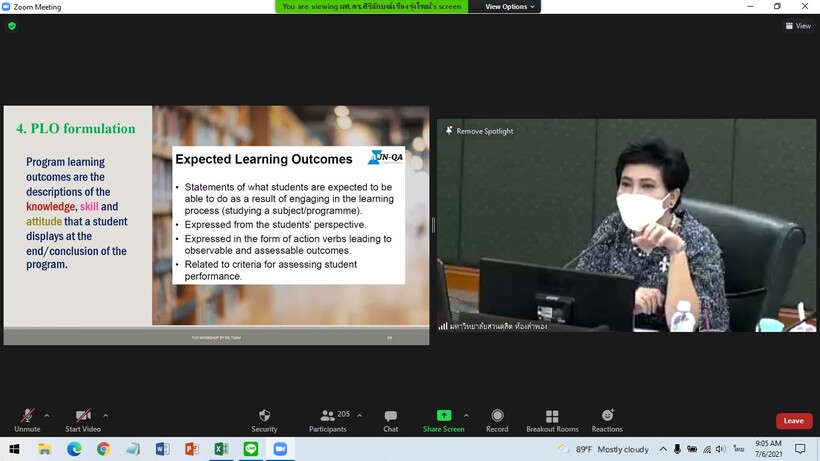
Task: Start Video from the Zoom toolbar
Action: 83,419
